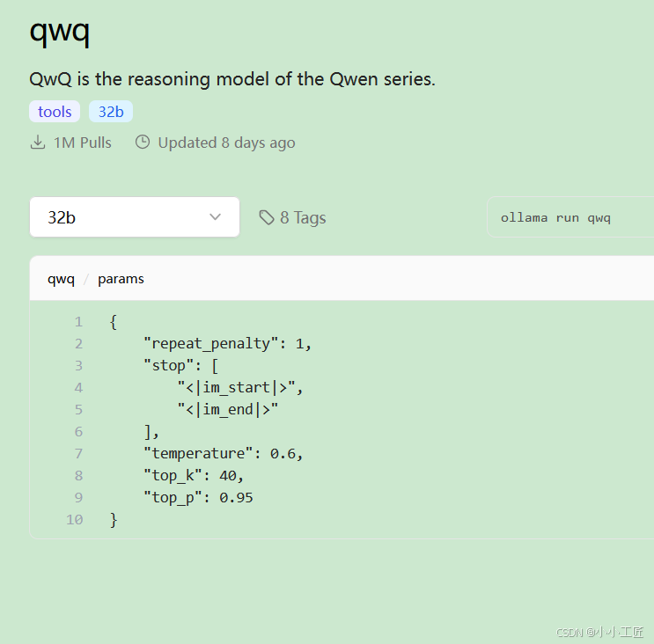This screenshot has height=644, width=654.
Task: Click the temperature 0.6 line
Action: pos(223,453)
